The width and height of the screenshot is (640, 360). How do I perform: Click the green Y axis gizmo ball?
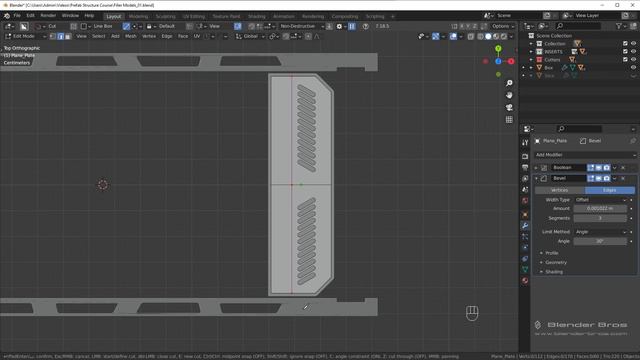click(x=498, y=49)
